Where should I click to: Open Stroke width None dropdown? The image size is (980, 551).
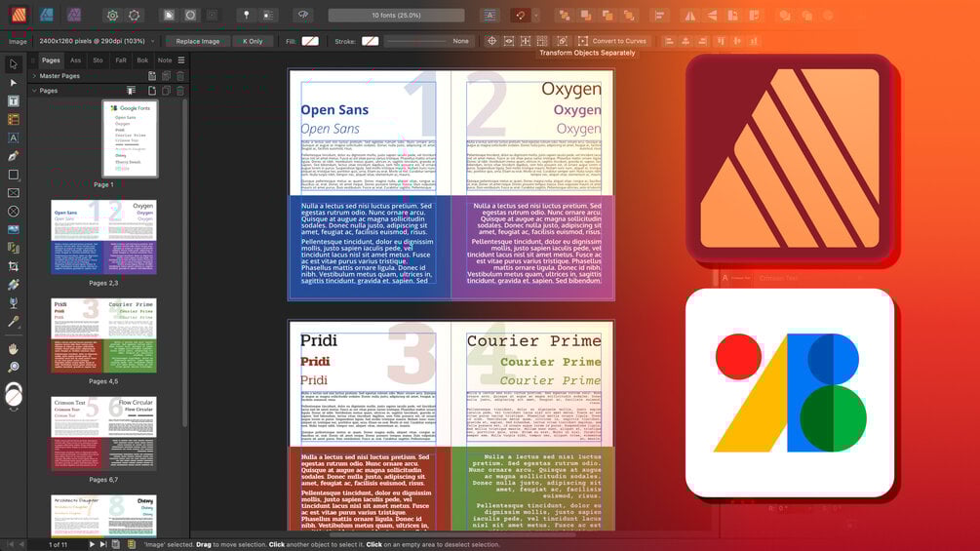click(428, 41)
